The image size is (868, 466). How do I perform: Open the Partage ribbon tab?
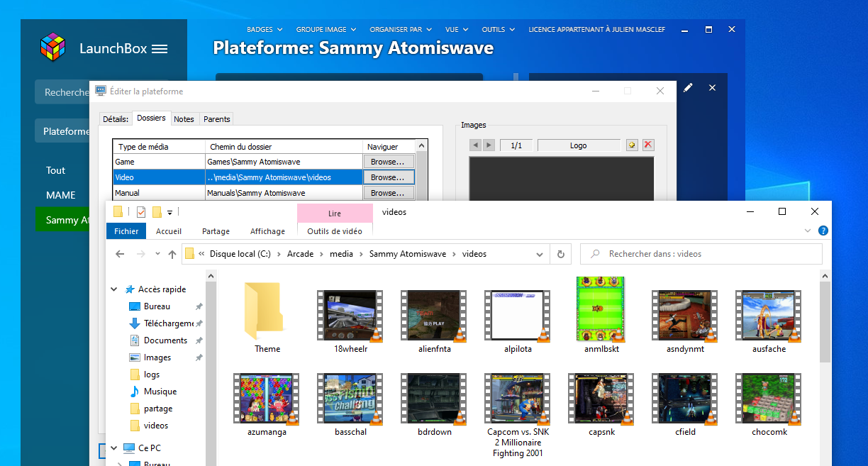tap(216, 231)
